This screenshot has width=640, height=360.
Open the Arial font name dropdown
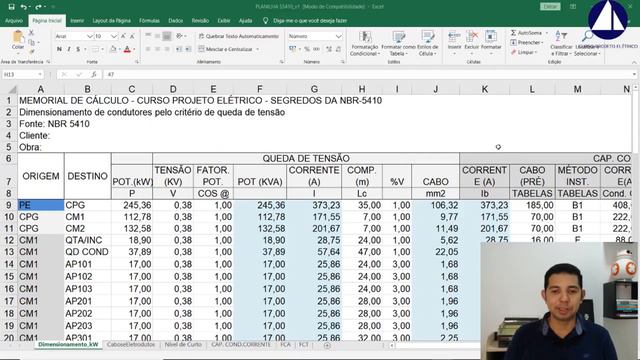[x=90, y=36]
